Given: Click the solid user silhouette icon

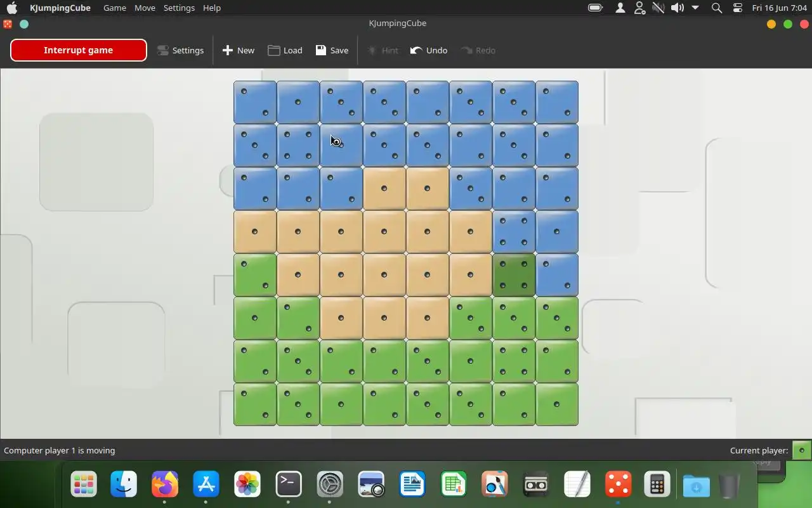Looking at the screenshot, I should pos(620,8).
